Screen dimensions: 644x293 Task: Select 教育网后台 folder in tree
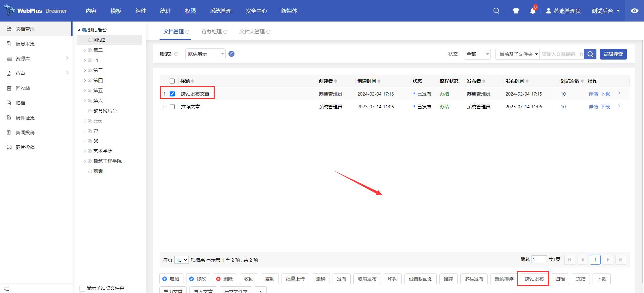tap(105, 111)
